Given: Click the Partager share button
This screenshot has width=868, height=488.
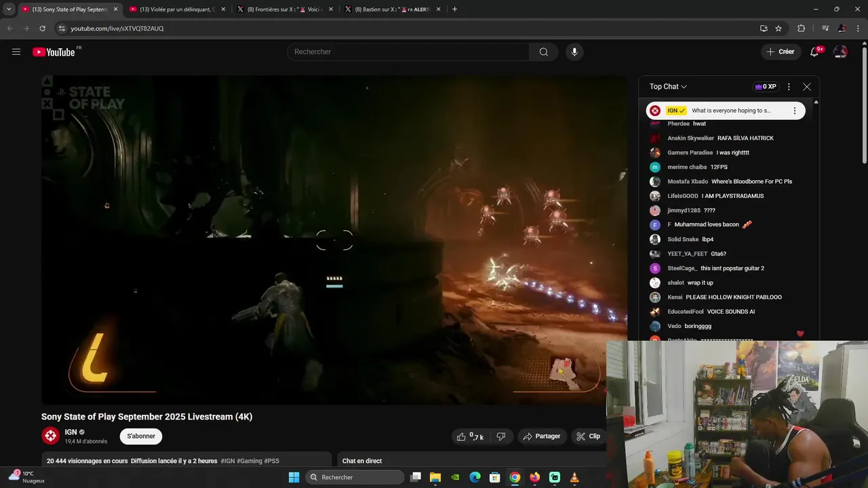Looking at the screenshot, I should pos(541,436).
